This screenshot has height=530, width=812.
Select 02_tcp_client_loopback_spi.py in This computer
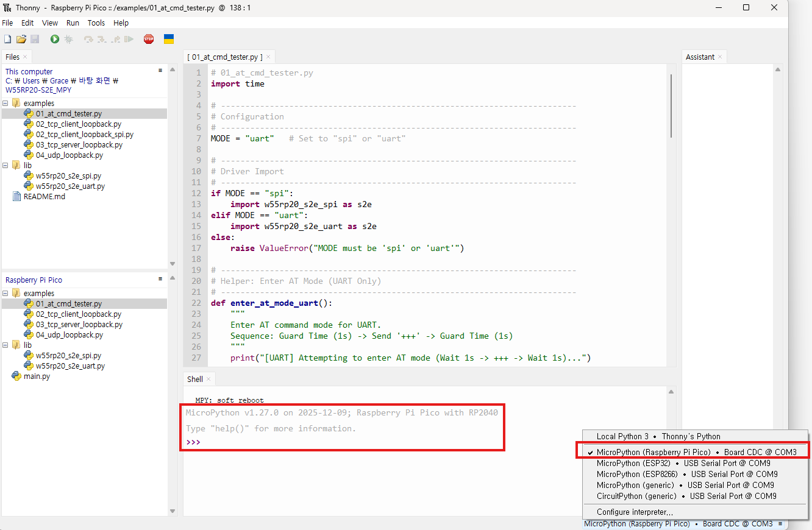coord(85,134)
